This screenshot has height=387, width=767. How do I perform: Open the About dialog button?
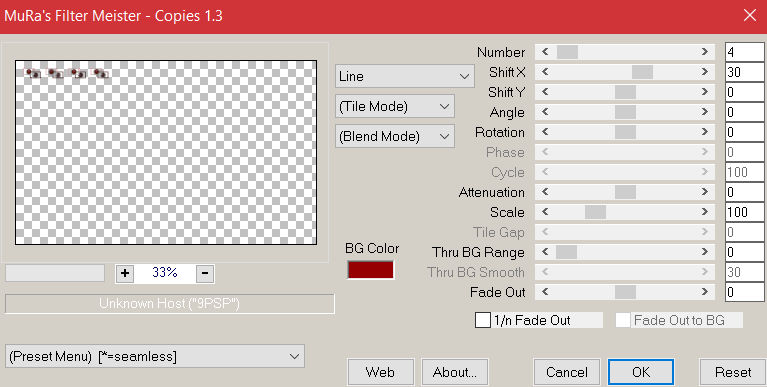[x=454, y=372]
